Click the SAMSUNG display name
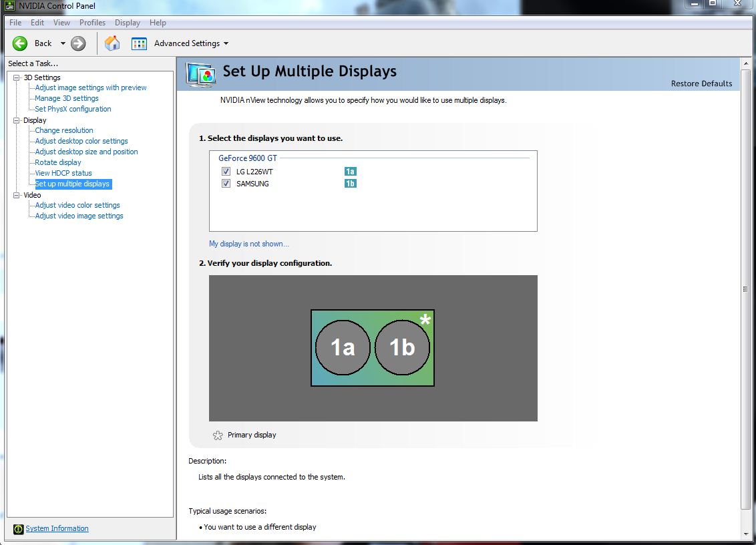 tap(252, 184)
